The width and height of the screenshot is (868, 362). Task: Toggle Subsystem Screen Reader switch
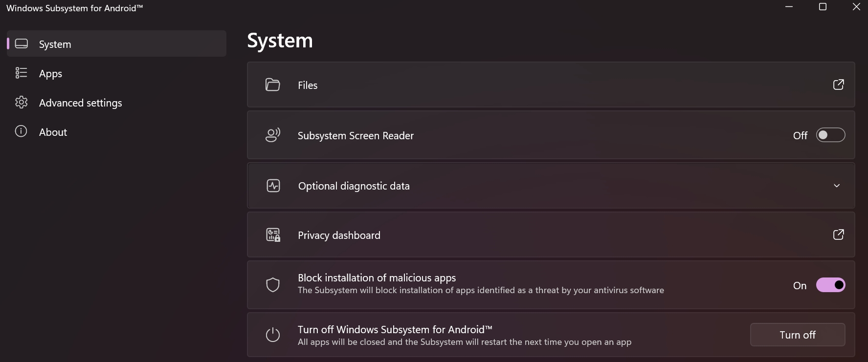pyautogui.click(x=831, y=135)
